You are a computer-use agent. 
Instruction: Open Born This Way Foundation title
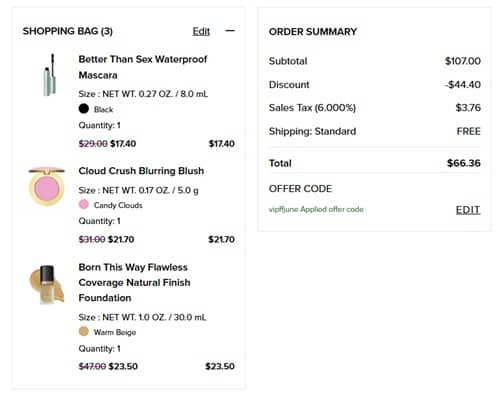(134, 282)
